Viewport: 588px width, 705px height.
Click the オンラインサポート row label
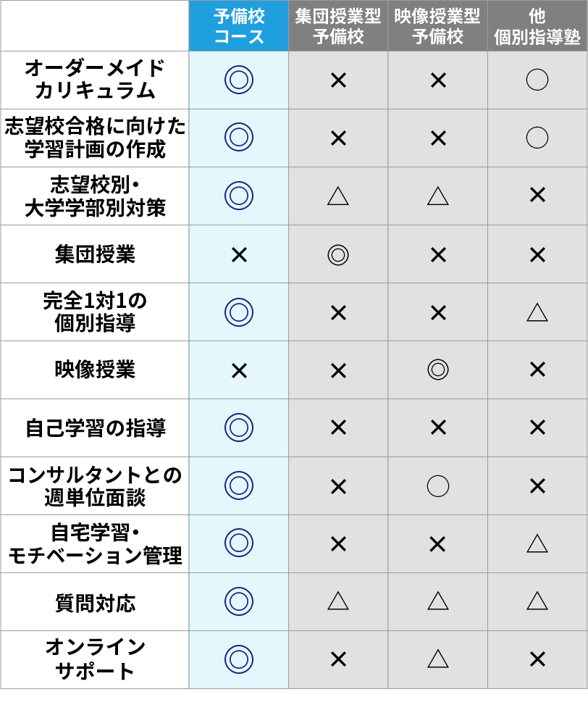click(x=95, y=659)
